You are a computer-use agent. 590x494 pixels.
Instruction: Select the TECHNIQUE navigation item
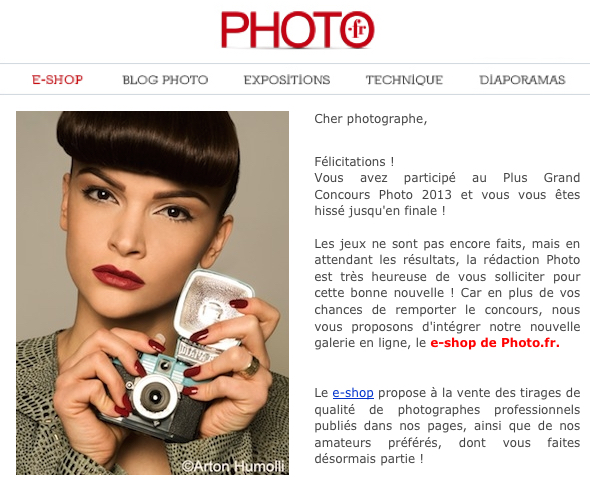pyautogui.click(x=404, y=80)
